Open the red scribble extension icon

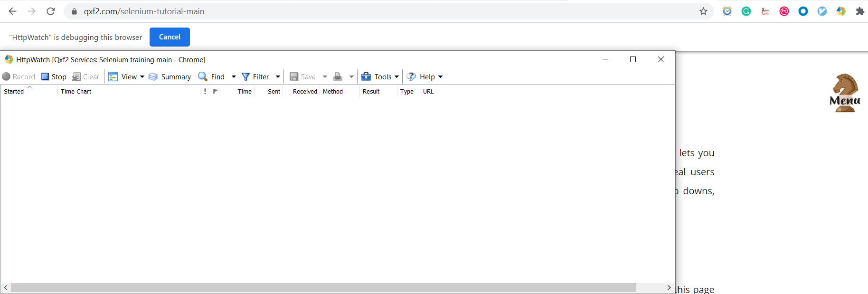click(x=765, y=11)
